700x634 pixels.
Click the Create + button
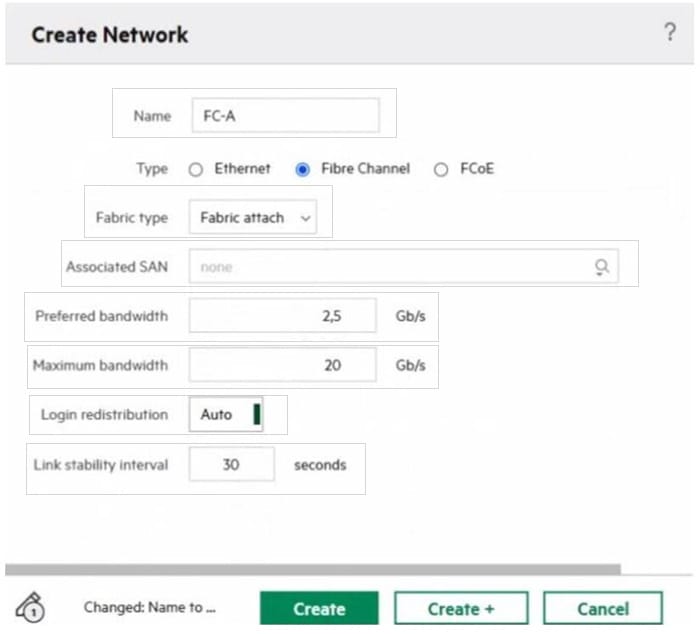(461, 608)
